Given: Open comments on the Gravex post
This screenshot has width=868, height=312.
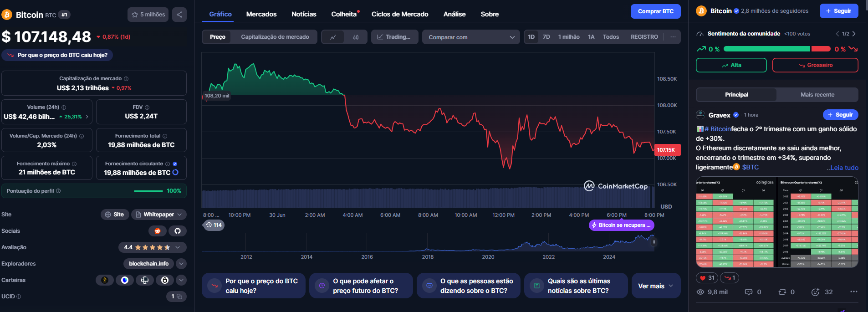Looking at the screenshot, I should [x=753, y=292].
